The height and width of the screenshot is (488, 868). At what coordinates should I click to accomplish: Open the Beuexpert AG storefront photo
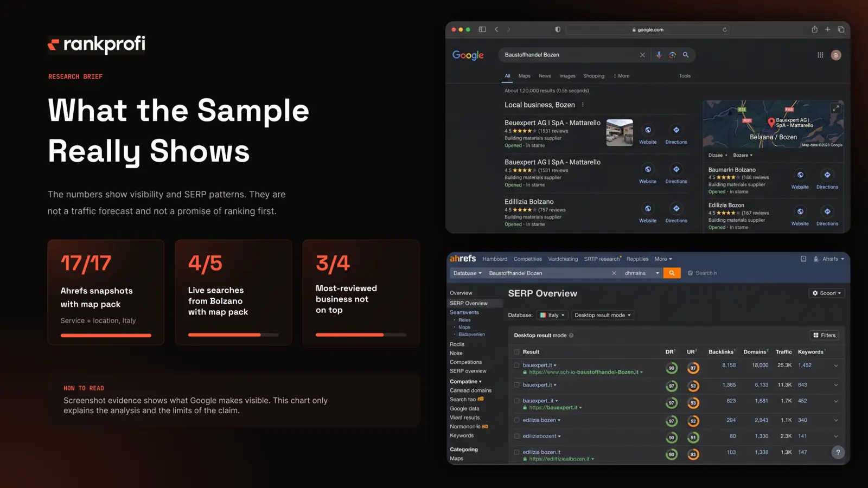tap(620, 132)
